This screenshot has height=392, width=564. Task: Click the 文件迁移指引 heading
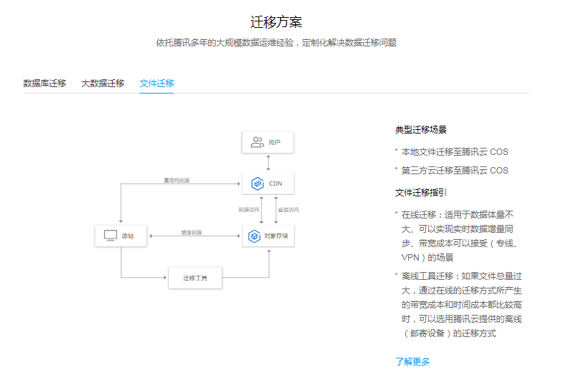(x=421, y=193)
